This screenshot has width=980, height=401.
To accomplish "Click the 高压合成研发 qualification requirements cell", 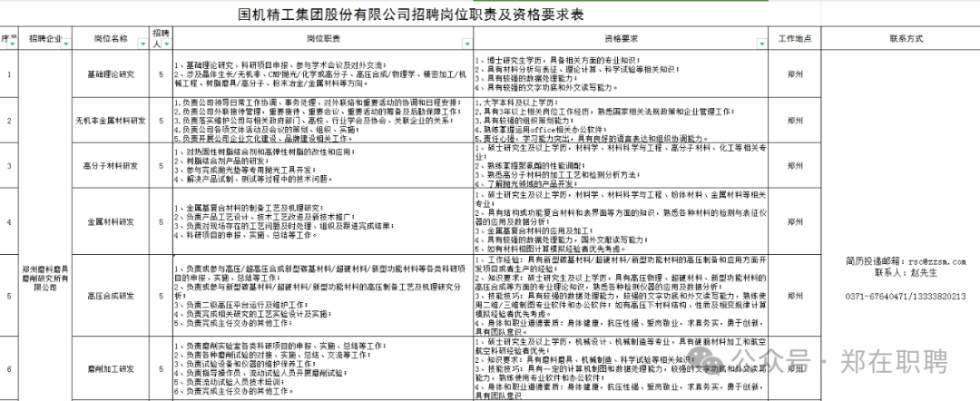I will point(621,296).
